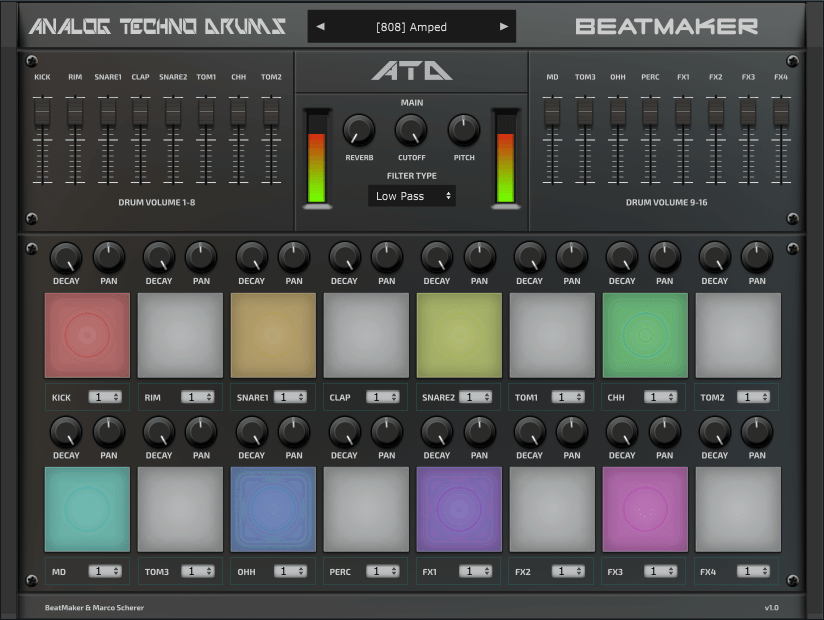
Task: Click the ATD logo in center
Action: [411, 71]
